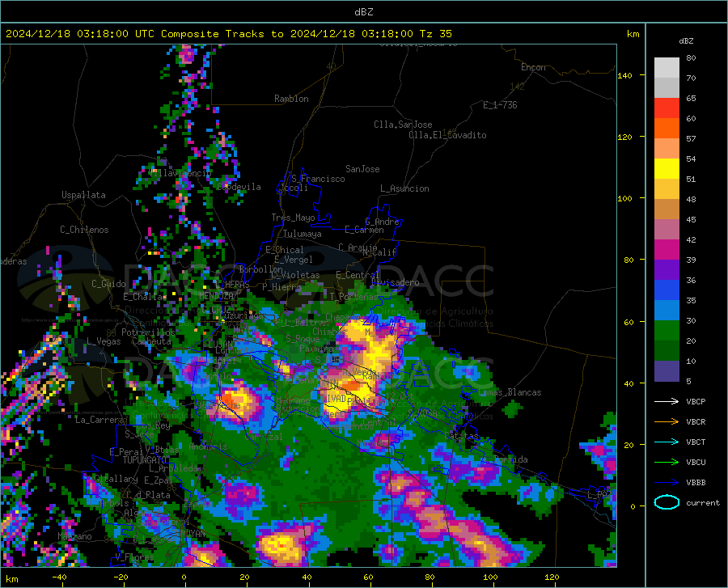Click the '100' tick on vertical km axis
Viewport: 728px width, 588px height.
point(625,198)
